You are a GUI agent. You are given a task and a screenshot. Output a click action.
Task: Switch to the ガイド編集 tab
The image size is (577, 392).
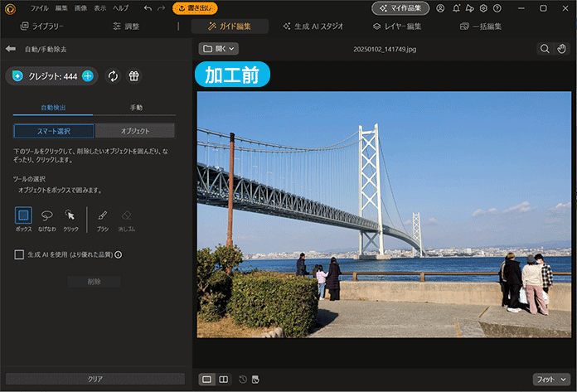click(x=230, y=27)
